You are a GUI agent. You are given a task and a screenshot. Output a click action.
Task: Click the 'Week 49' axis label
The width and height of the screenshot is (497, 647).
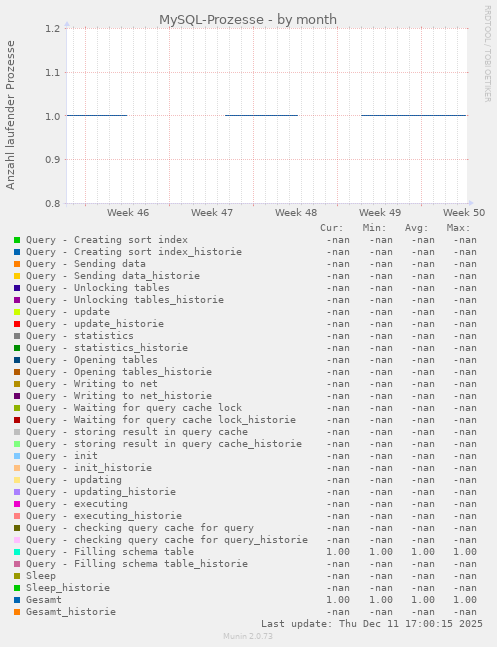(x=380, y=213)
